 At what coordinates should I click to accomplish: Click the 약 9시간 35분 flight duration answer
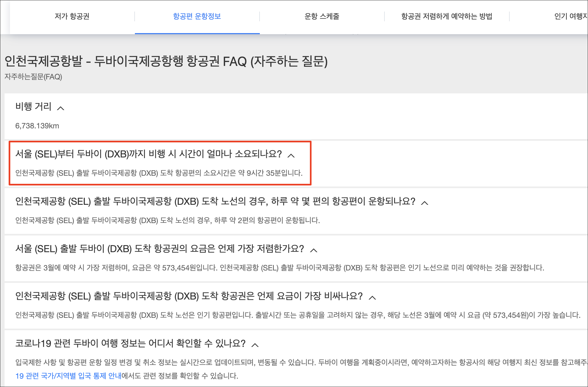[x=159, y=173]
